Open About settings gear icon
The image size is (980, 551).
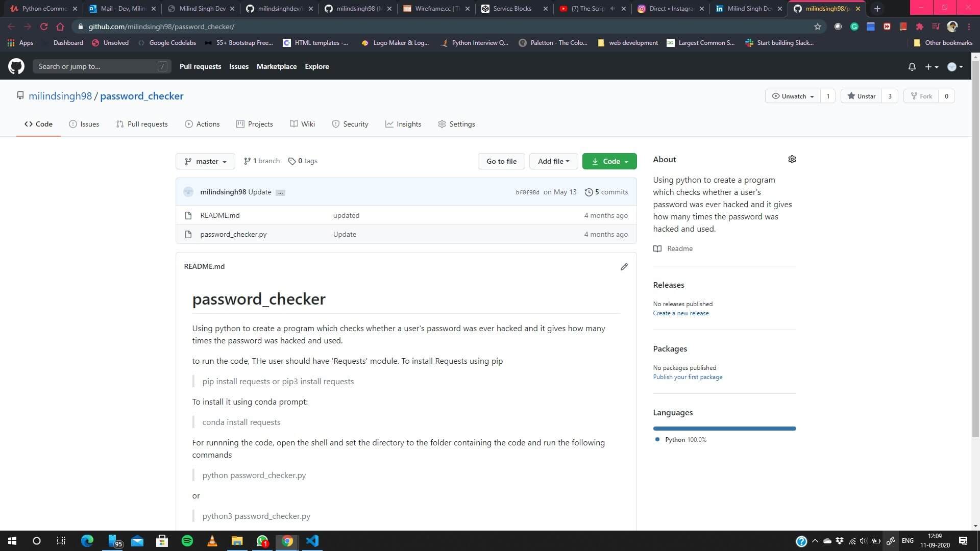click(792, 159)
